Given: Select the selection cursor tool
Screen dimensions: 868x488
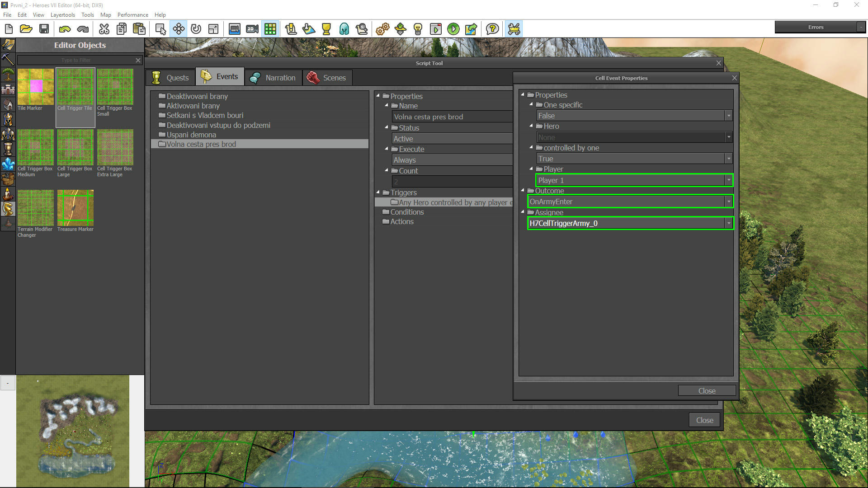Looking at the screenshot, I should pos(160,29).
